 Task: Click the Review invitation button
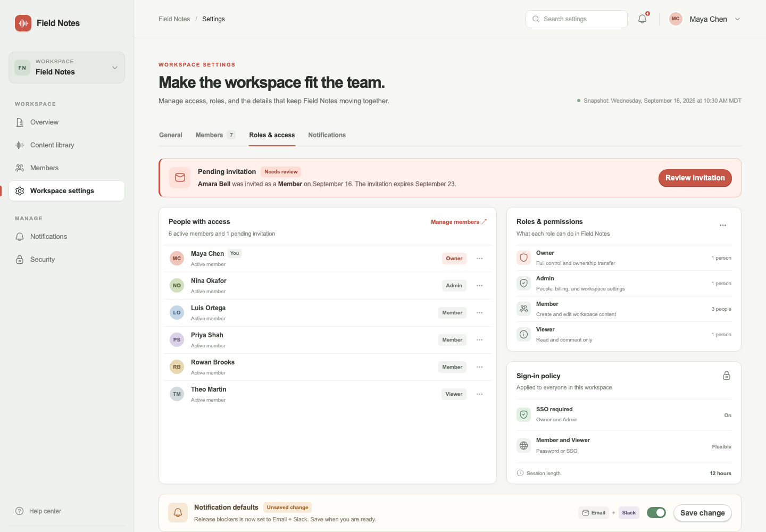click(x=695, y=178)
